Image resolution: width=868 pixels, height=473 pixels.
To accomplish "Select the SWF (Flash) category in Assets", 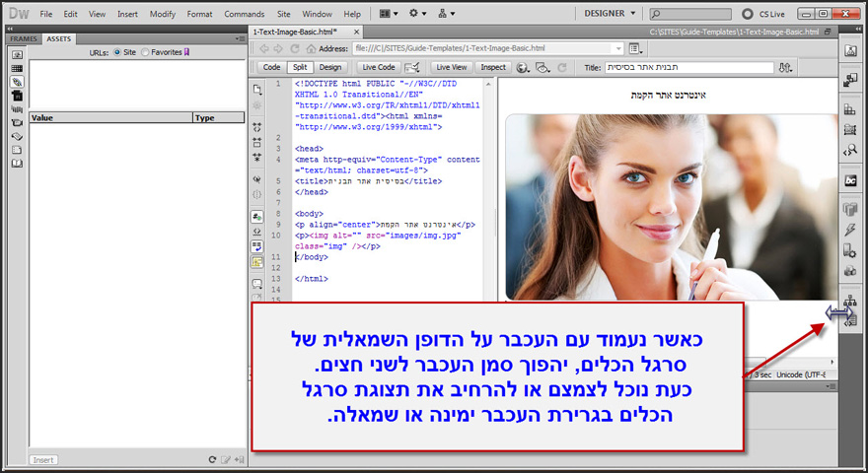I will (17, 96).
